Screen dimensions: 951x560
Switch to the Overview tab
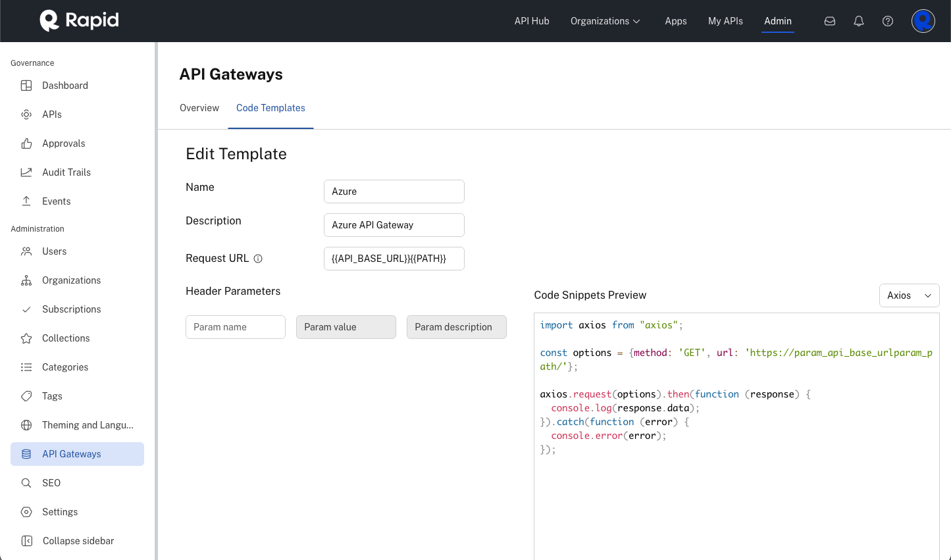point(199,108)
